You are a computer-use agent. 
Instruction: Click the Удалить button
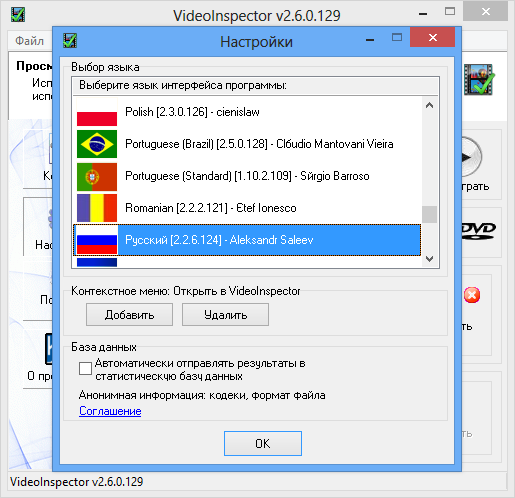[x=225, y=315]
